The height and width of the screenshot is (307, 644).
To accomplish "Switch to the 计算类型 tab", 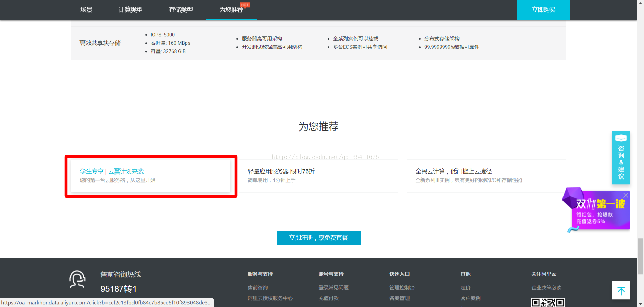I will click(x=130, y=10).
